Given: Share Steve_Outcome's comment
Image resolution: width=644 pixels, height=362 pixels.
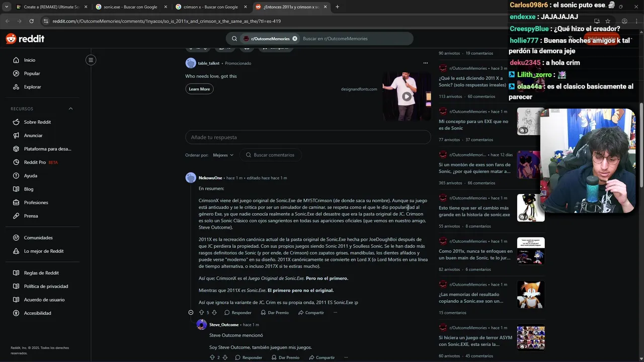Looking at the screenshot, I should (x=321, y=357).
